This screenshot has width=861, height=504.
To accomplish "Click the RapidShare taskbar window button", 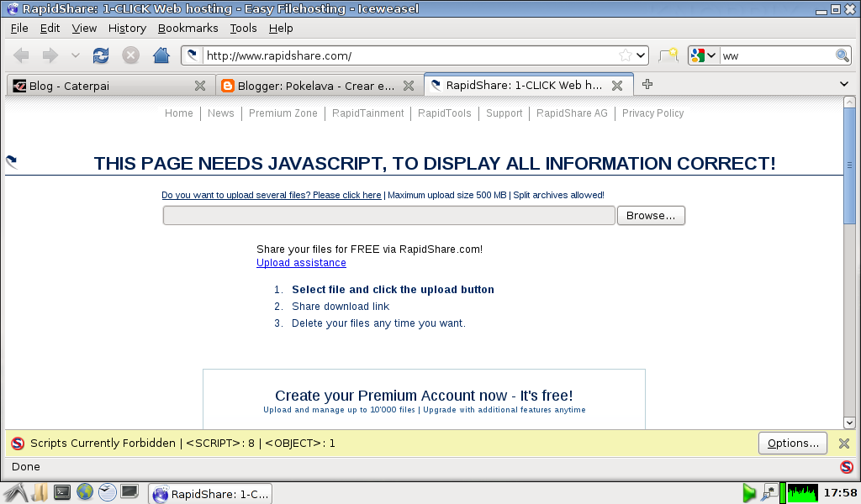I will click(210, 494).
